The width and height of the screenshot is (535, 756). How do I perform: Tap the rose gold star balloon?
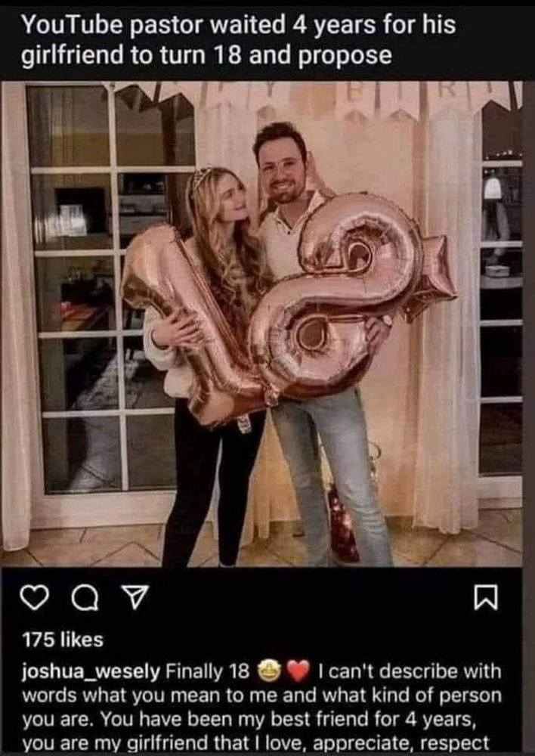point(430,276)
